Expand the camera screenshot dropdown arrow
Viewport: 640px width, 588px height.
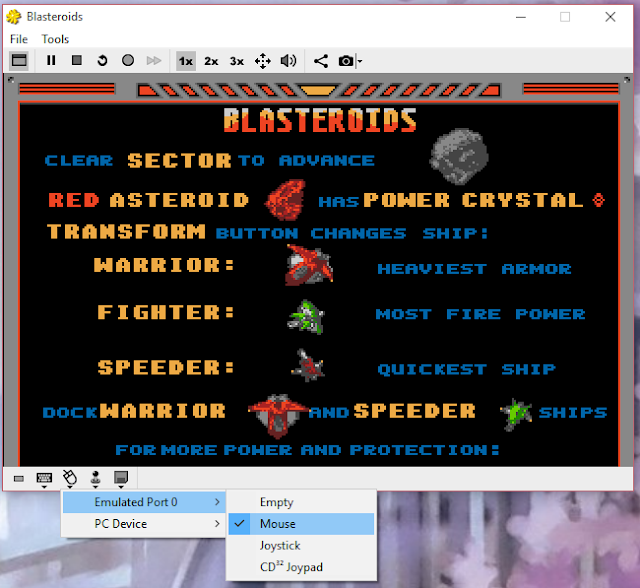[360, 61]
